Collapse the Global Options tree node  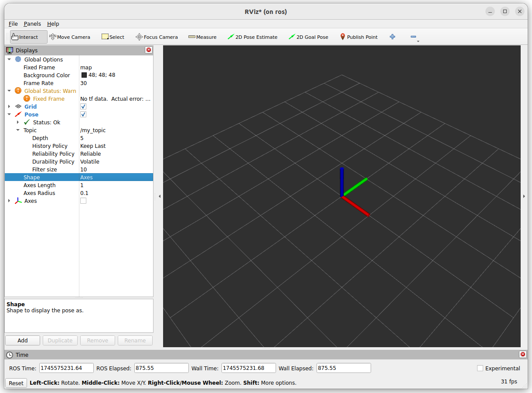coord(9,59)
